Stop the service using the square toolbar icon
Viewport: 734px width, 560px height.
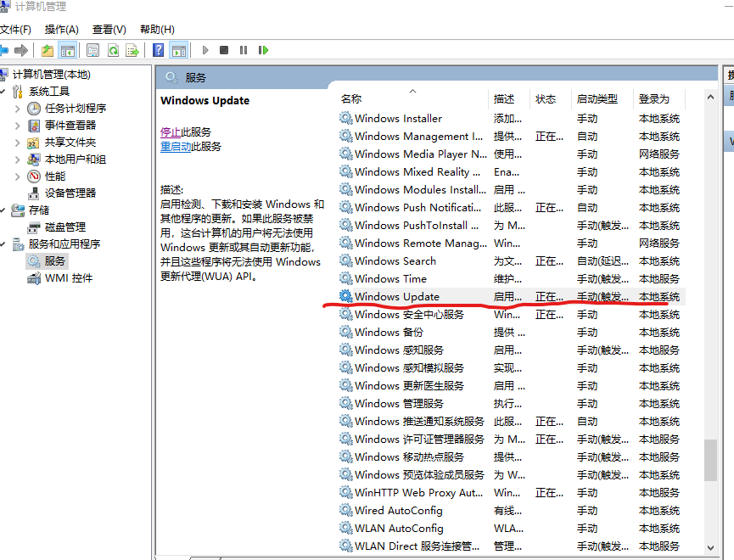coord(223,49)
